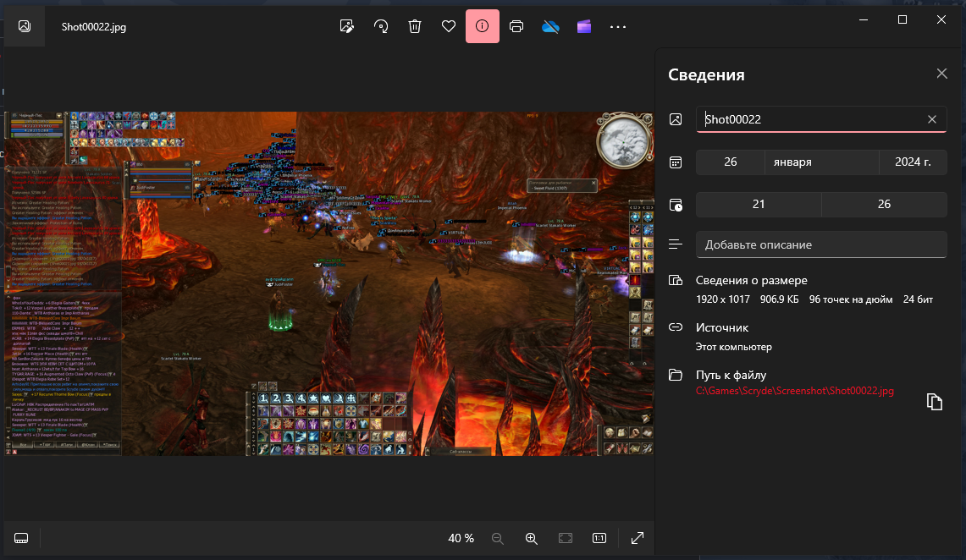This screenshot has height=560, width=966.
Task: Mark the photo as favorite with the heart
Action: [x=449, y=26]
